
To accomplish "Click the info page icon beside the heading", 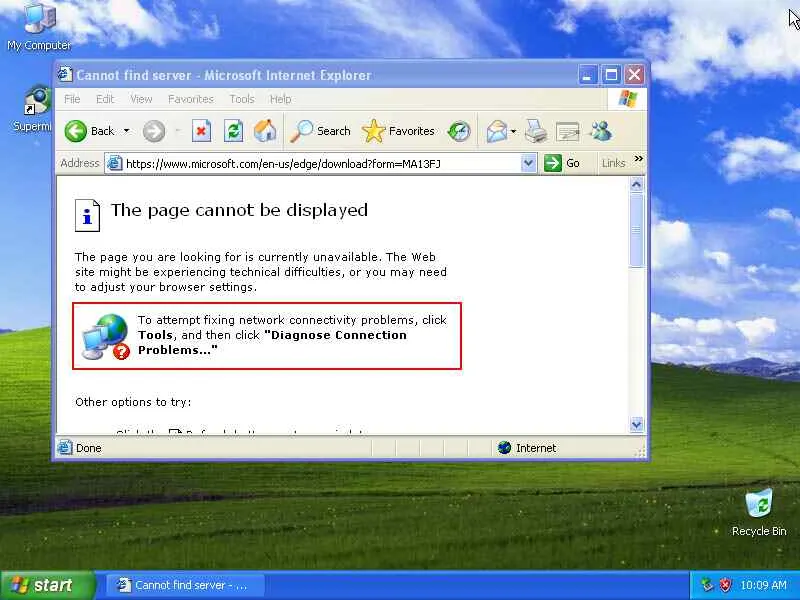I will point(87,215).
